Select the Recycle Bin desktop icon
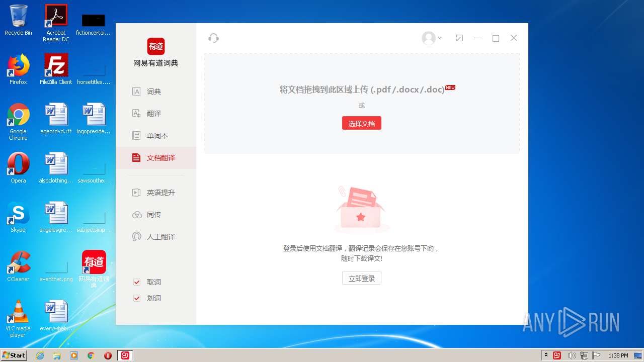This screenshot has height=362, width=644. 18,20
